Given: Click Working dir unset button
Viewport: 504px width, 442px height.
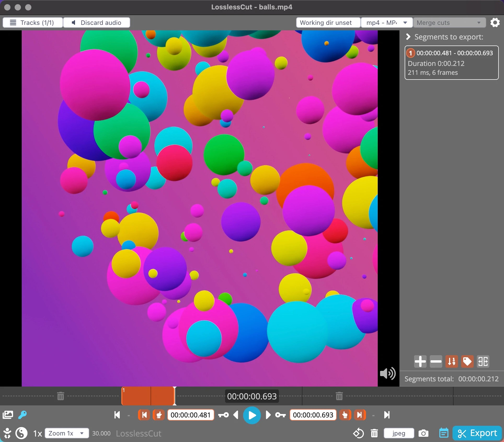Looking at the screenshot, I should [x=328, y=22].
